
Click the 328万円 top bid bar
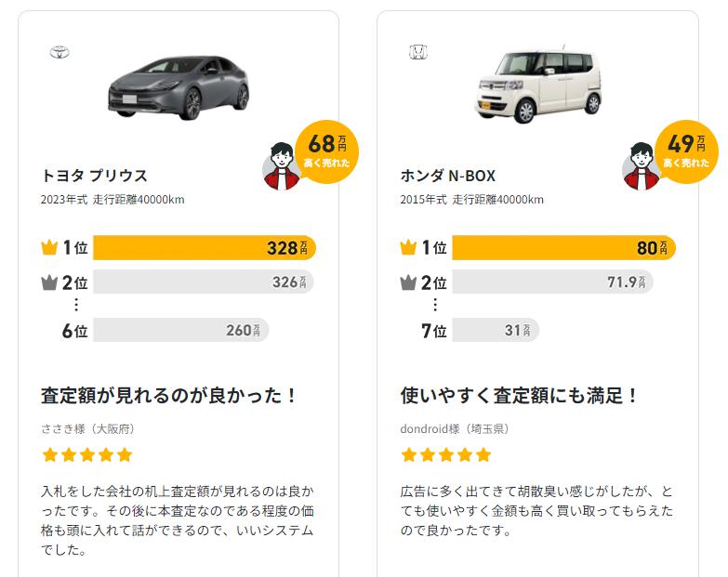[204, 248]
